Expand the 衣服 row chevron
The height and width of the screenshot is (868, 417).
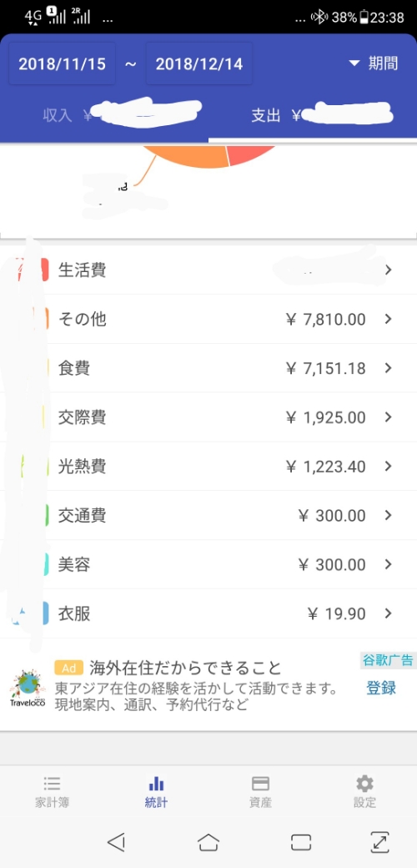coord(389,613)
